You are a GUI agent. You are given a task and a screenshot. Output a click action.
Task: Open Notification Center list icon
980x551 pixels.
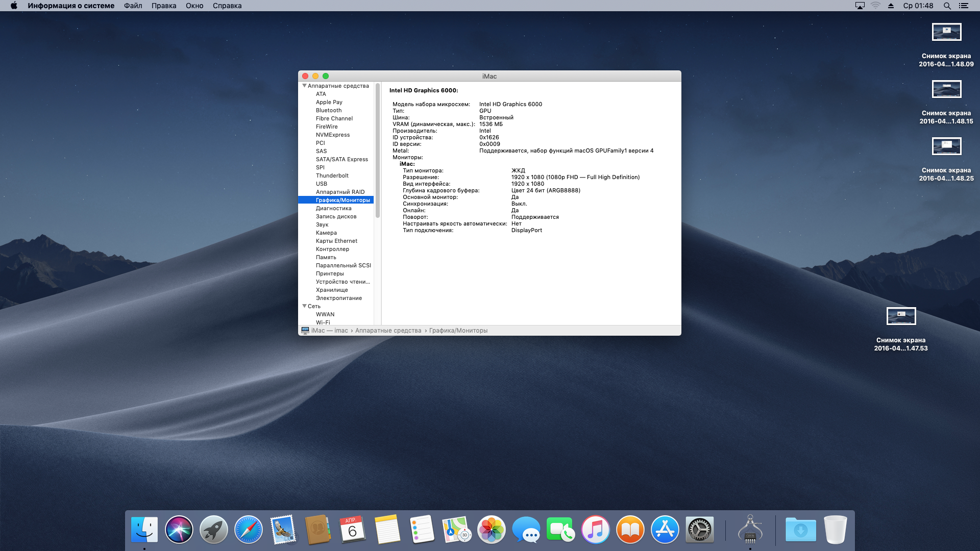[964, 6]
